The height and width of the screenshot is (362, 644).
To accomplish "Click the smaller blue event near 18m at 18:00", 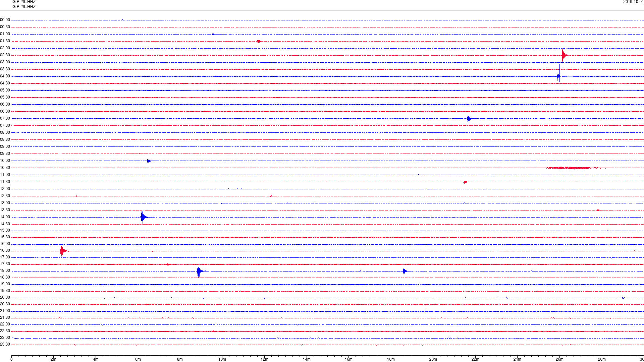I will point(405,271).
